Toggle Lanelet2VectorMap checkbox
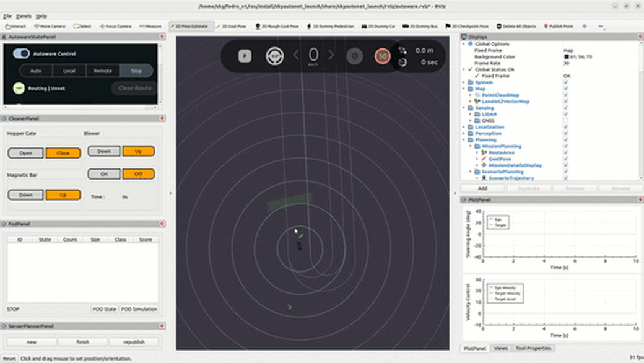Screen dimensions: 644x363 coord(565,102)
